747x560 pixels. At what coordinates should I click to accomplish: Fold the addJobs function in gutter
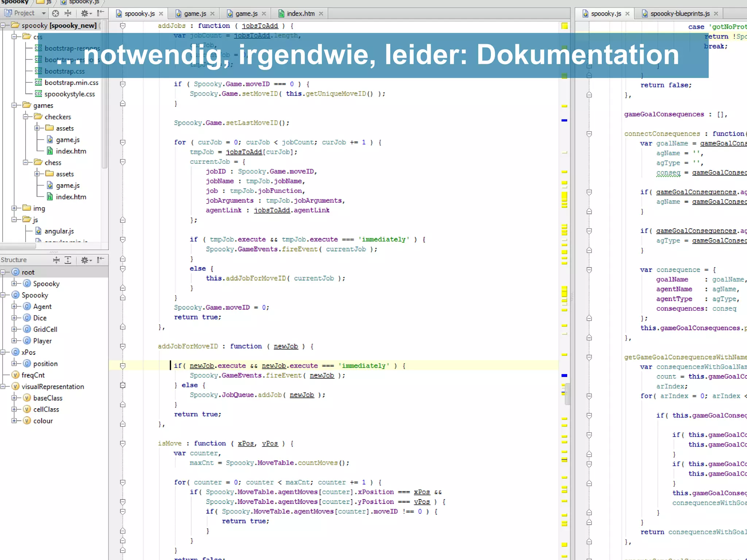click(x=123, y=26)
